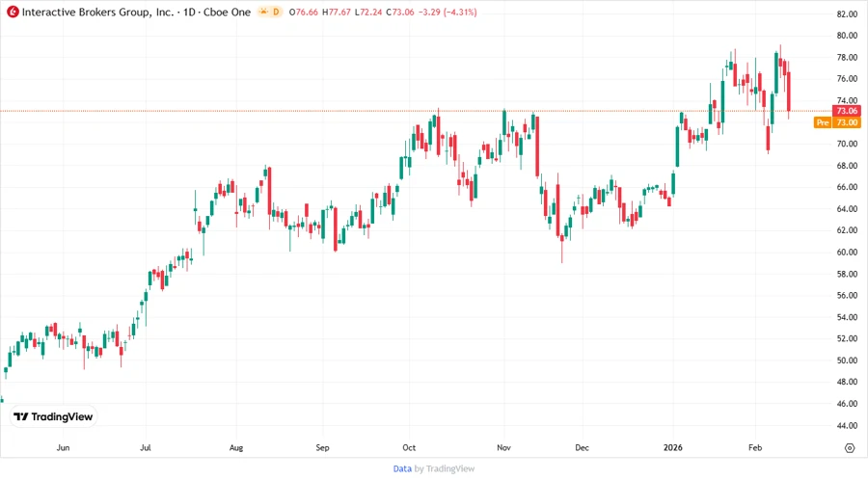Click the 70.00 price axis label
The height and width of the screenshot is (480, 868).
pos(847,145)
